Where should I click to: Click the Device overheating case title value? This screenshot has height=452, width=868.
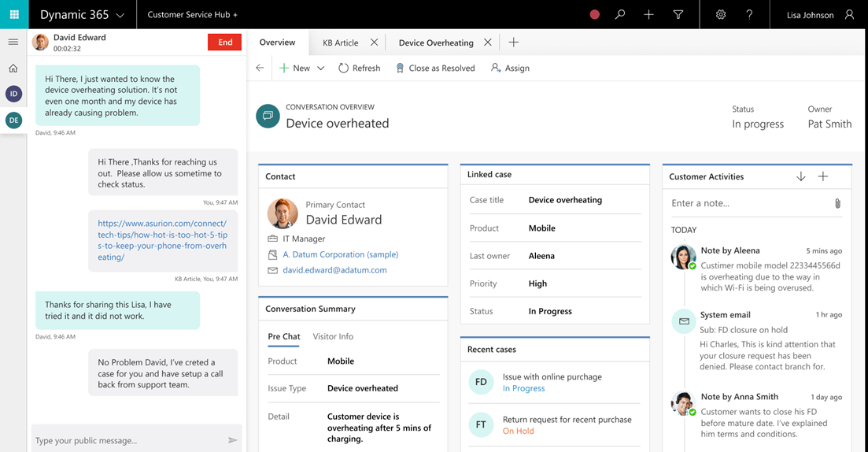565,200
